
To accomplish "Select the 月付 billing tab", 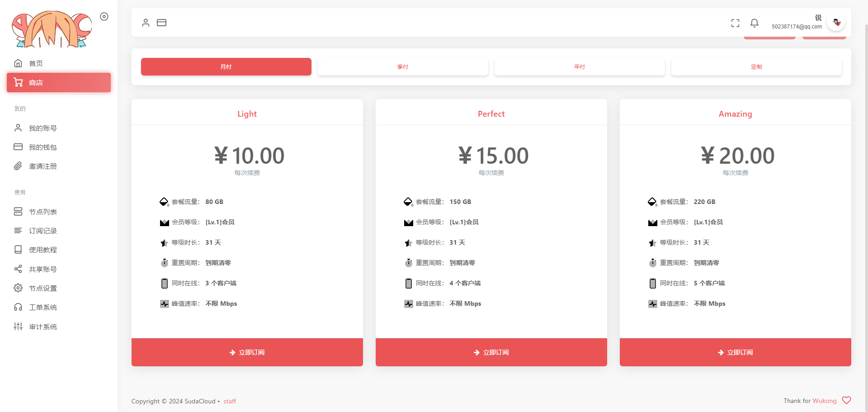I will pyautogui.click(x=226, y=67).
